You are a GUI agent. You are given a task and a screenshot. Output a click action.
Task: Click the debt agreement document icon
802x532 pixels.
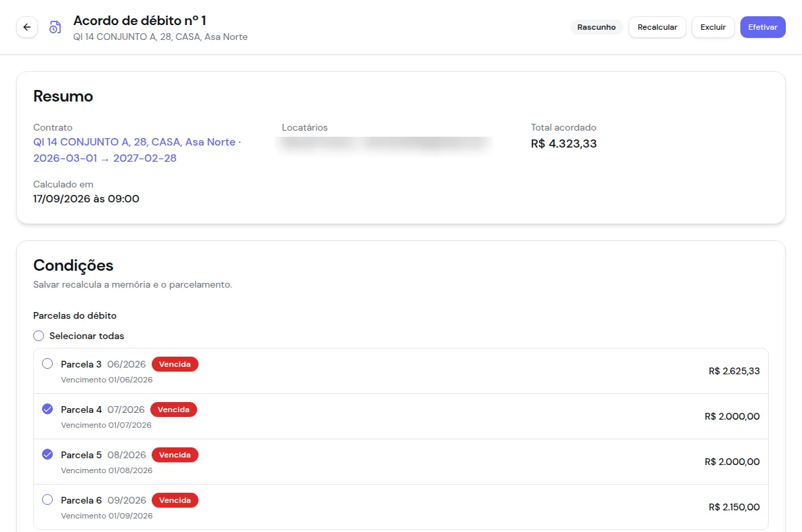coord(56,27)
